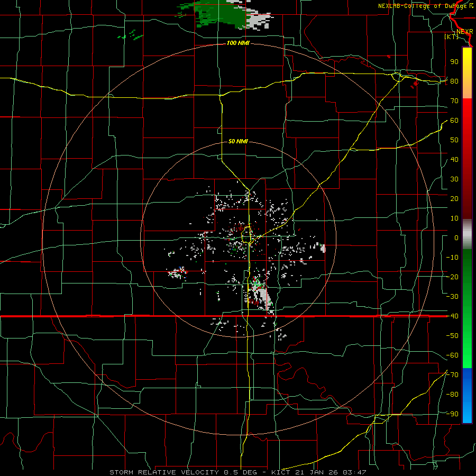Click the -60 value on velocity scale
This screenshot has height=476, width=476.
tap(452, 355)
